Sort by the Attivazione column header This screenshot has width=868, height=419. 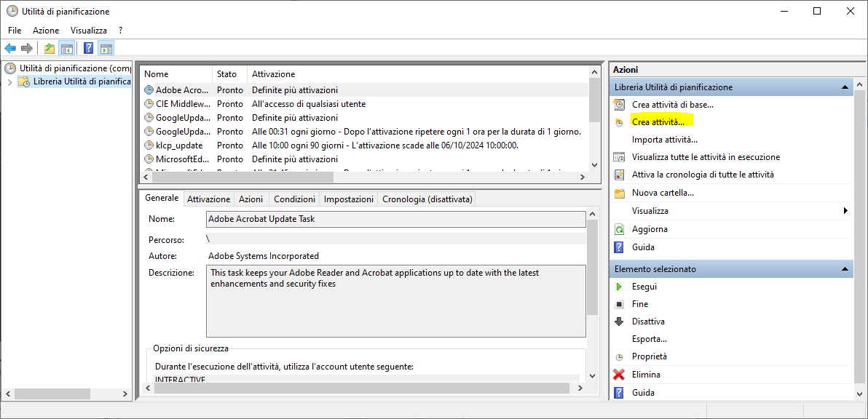point(418,74)
